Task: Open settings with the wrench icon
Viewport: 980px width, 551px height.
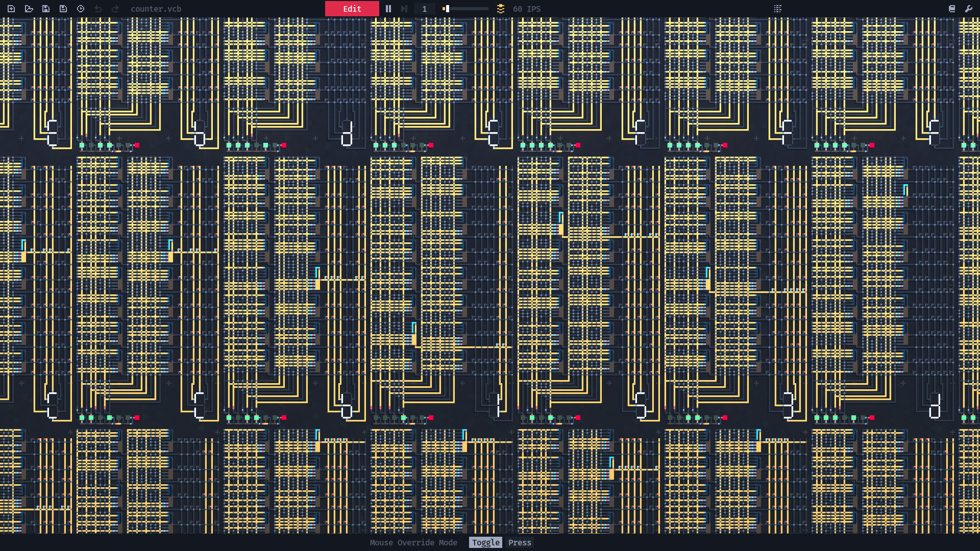Action: 969,9
